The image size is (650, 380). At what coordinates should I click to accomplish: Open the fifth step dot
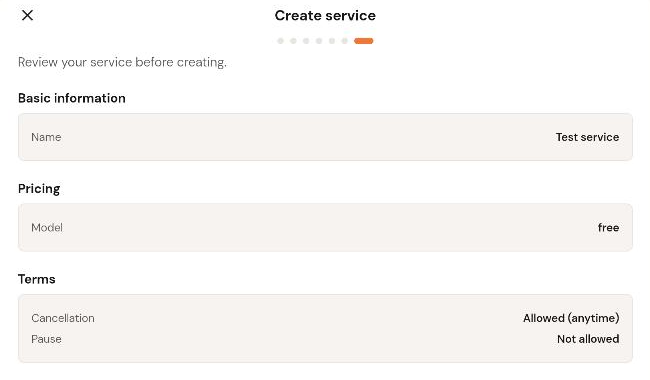click(332, 41)
